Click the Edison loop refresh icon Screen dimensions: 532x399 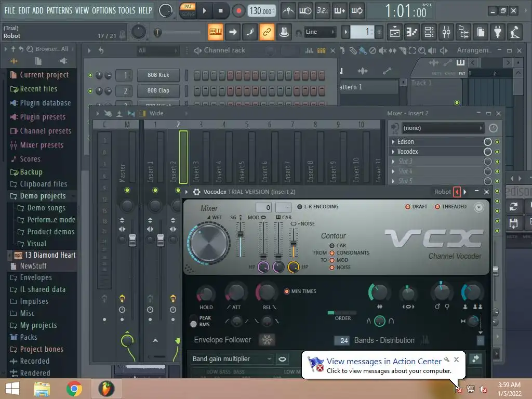pyautogui.click(x=513, y=206)
